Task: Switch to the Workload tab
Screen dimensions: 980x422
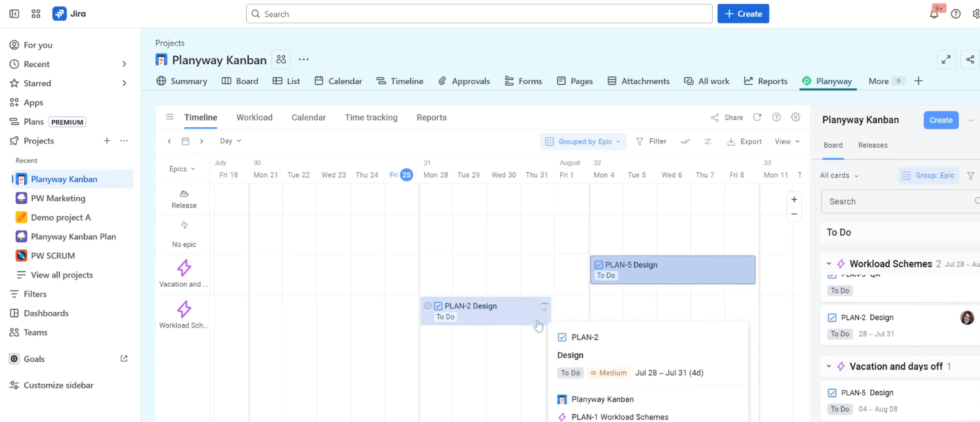Action: tap(254, 117)
